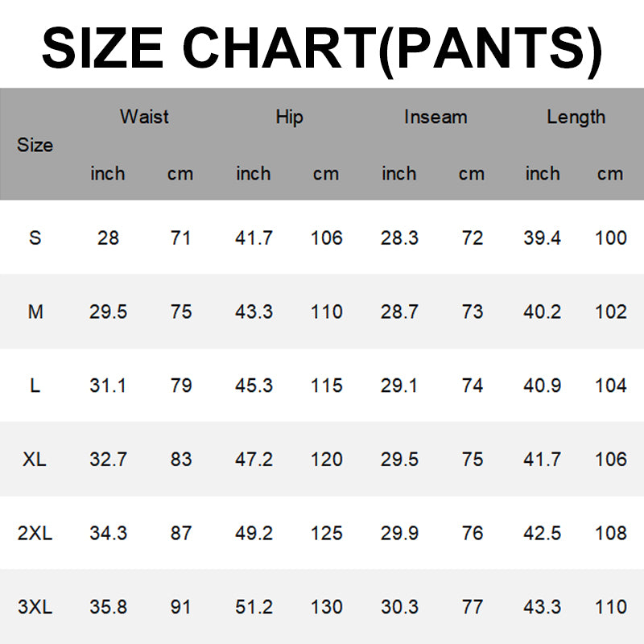Select the 3XL size row label
Viewport: 644px width, 644px height.
tap(35, 607)
